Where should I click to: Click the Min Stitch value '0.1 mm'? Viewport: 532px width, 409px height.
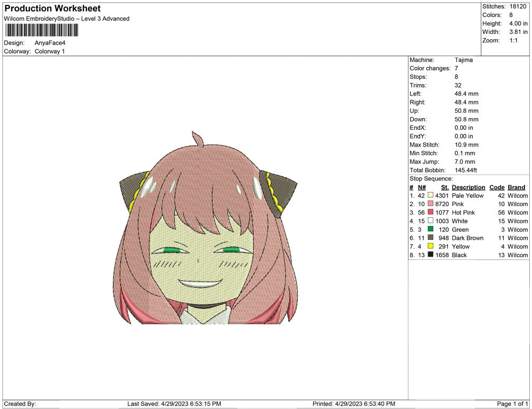click(x=464, y=153)
